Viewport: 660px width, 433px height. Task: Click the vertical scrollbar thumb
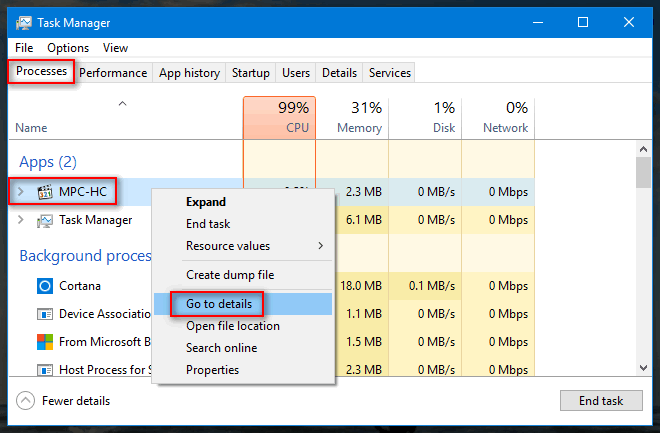pyautogui.click(x=643, y=172)
